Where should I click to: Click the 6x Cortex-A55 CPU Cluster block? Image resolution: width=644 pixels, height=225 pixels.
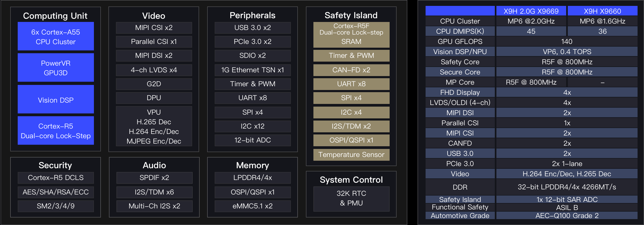56,36
